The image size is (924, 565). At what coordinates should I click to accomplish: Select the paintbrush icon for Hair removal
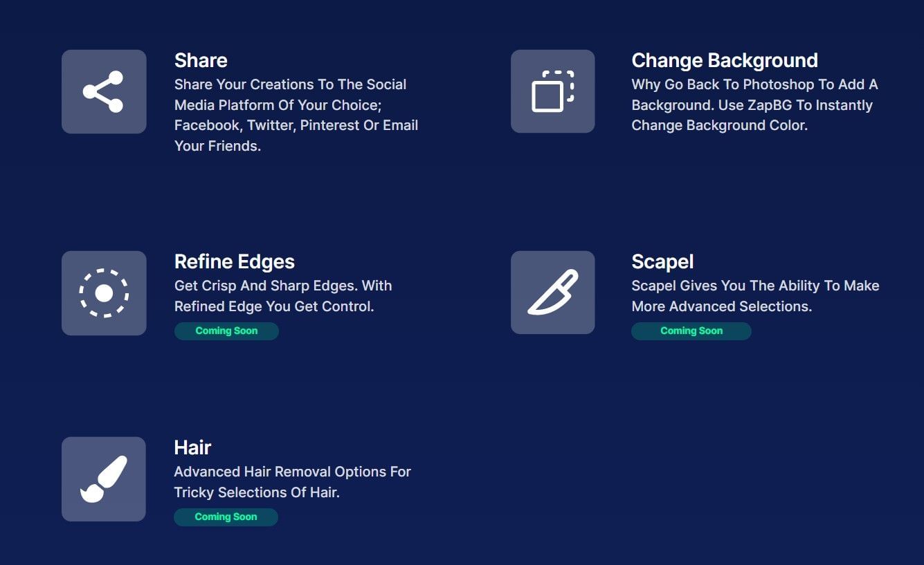[104, 478]
